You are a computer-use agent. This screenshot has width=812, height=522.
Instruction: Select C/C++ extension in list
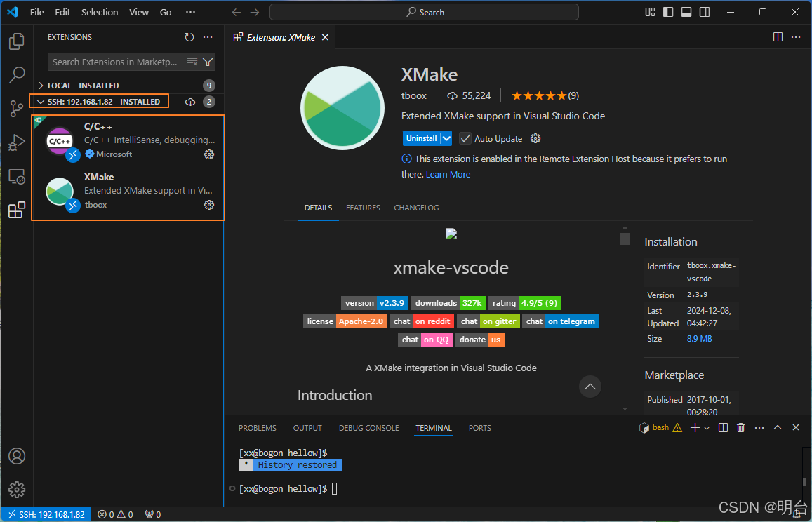coord(128,141)
